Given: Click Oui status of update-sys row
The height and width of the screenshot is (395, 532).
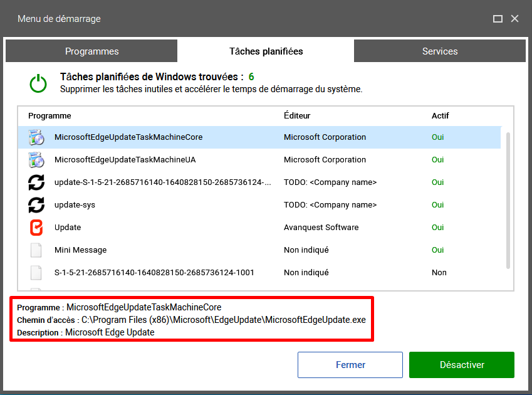Looking at the screenshot, I should click(437, 205).
